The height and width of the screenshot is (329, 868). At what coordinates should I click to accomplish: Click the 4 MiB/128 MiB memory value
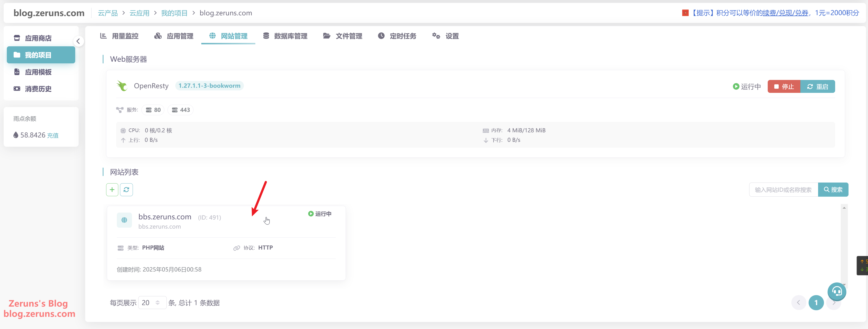(x=526, y=131)
